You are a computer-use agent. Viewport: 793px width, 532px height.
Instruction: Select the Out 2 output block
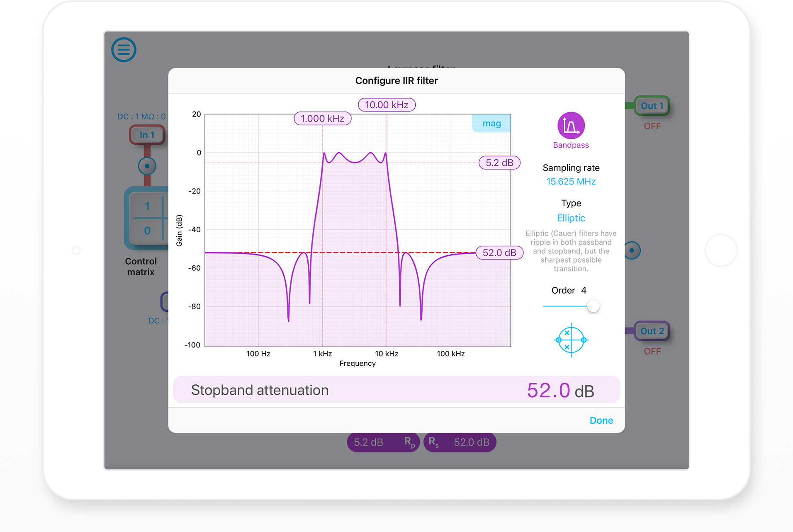[x=652, y=331]
